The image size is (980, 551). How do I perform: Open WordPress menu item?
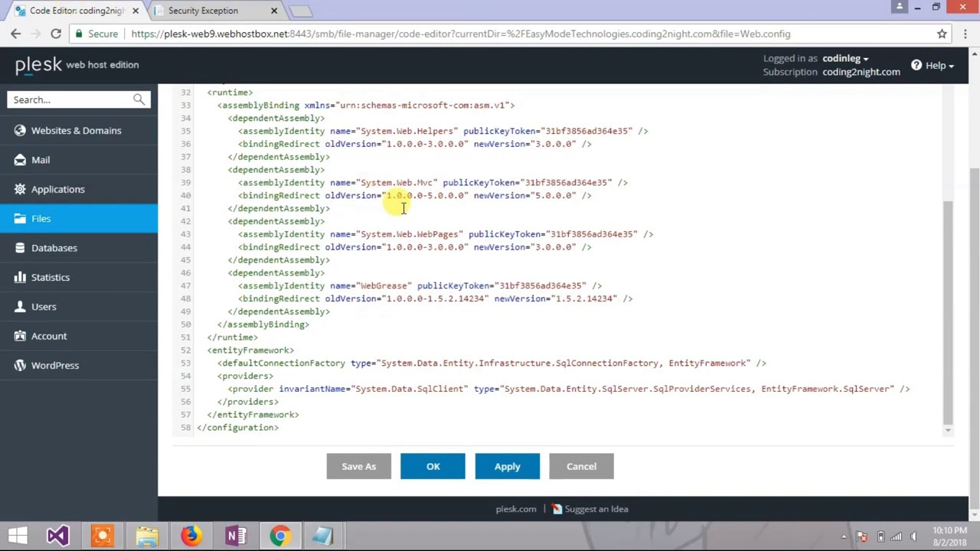pos(55,365)
